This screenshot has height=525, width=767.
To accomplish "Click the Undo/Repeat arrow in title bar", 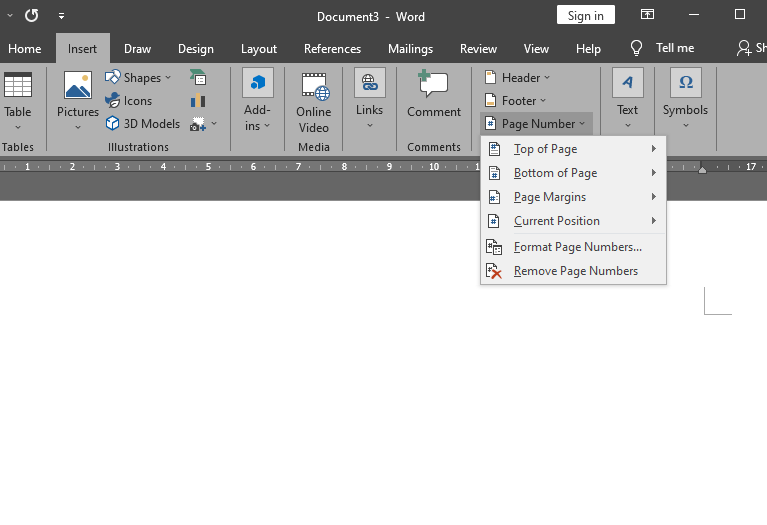I will tap(32, 16).
